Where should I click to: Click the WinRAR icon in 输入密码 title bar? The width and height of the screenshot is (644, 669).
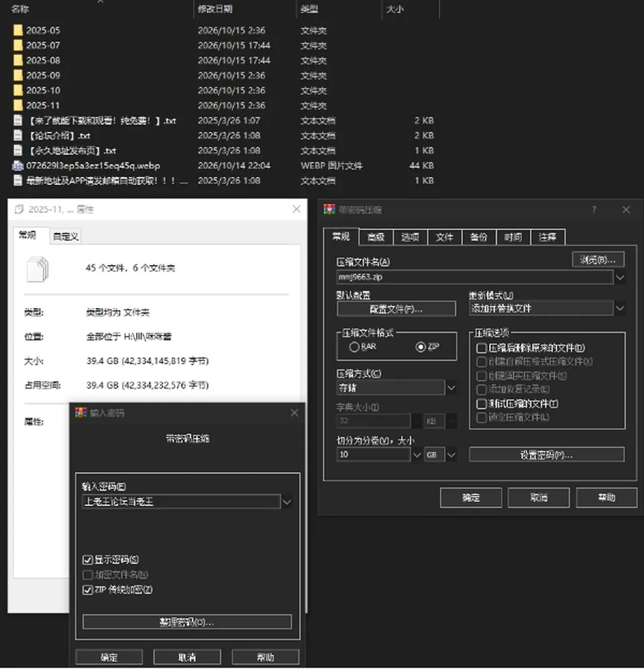pyautogui.click(x=80, y=413)
